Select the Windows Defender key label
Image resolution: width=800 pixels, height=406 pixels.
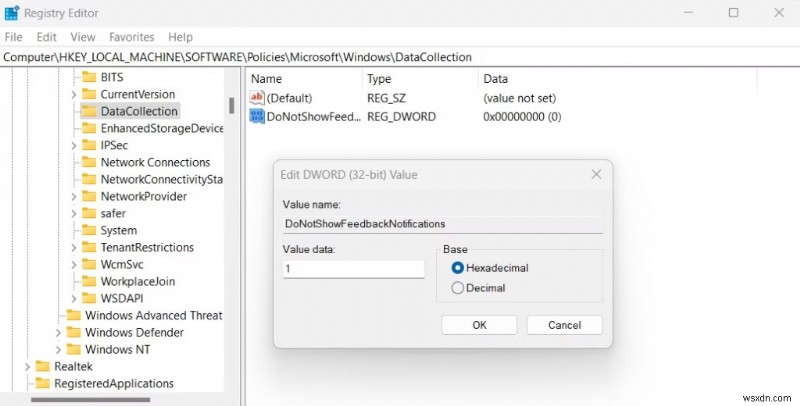click(134, 333)
